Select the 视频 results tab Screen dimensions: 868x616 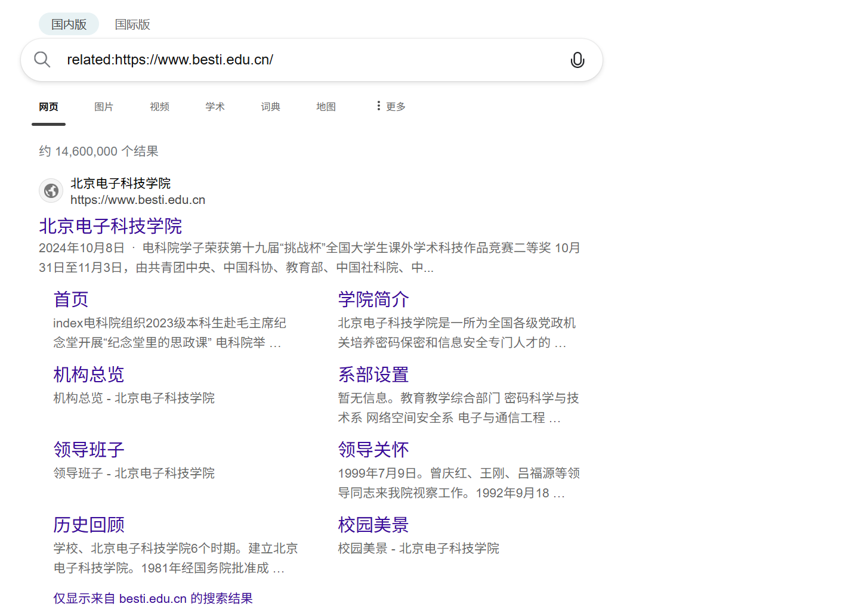159,107
